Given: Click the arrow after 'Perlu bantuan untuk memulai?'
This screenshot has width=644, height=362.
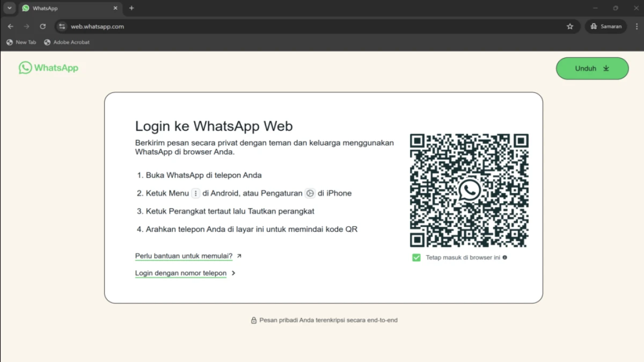Looking at the screenshot, I should 239,256.
